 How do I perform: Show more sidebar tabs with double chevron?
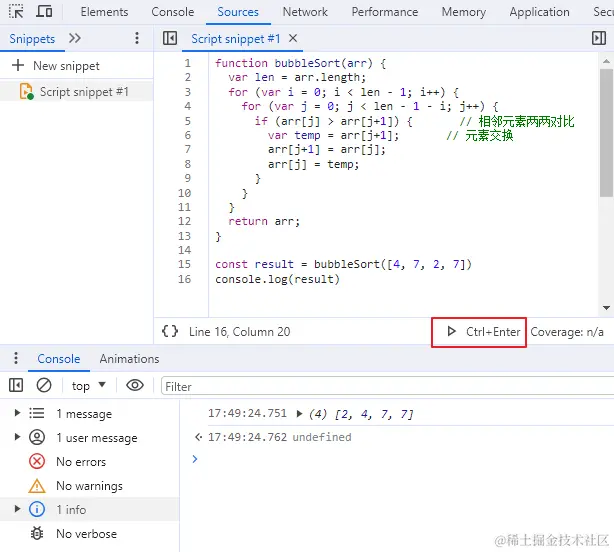point(74,38)
